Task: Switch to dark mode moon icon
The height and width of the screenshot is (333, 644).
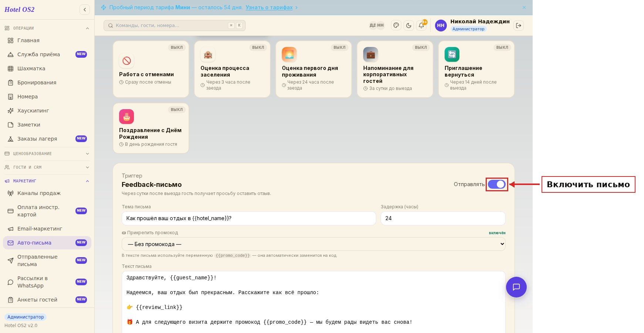Action: click(409, 26)
